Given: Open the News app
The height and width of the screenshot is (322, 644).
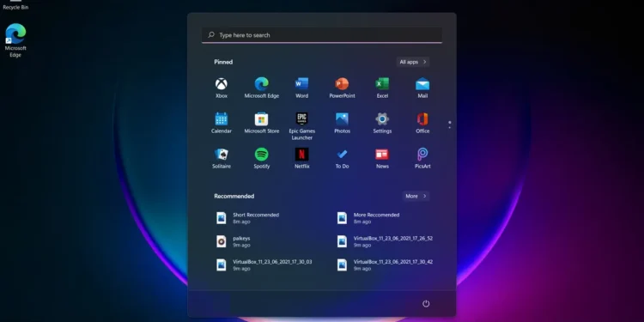Looking at the screenshot, I should (382, 159).
